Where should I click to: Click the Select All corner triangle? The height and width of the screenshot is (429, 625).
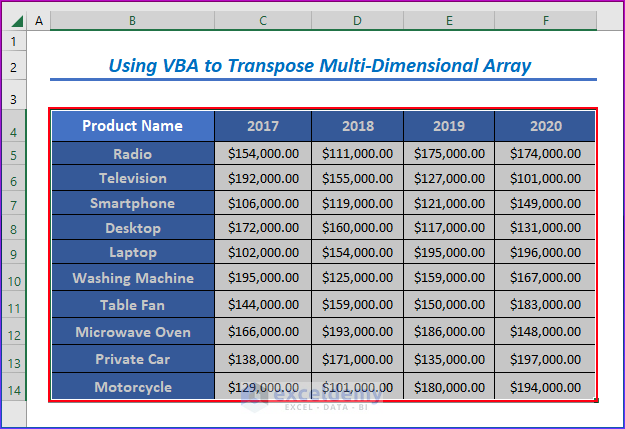(17, 20)
